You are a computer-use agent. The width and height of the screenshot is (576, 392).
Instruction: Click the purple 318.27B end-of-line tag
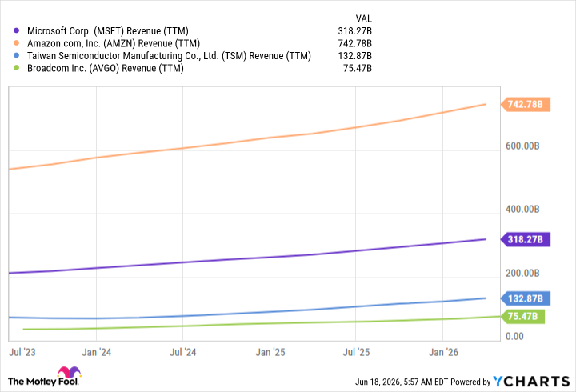pyautogui.click(x=526, y=239)
